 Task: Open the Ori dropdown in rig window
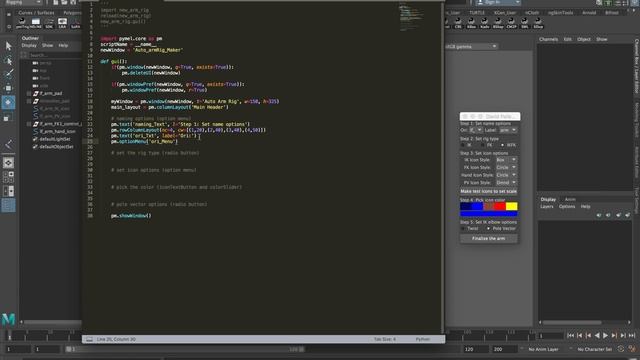pyautogui.click(x=476, y=130)
